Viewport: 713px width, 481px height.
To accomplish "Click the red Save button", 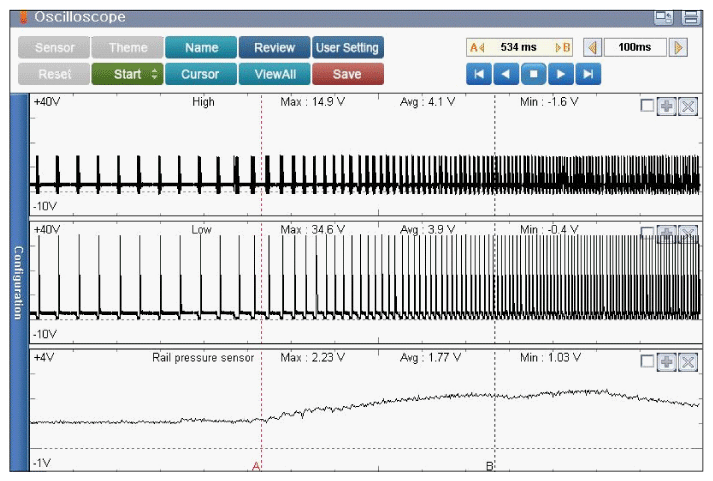I will pyautogui.click(x=347, y=74).
